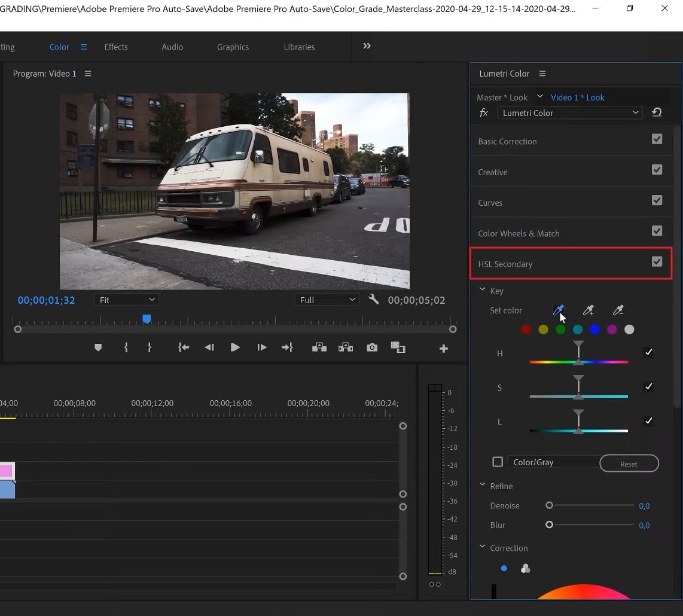Uncheck the Basic Correction checkbox
The width and height of the screenshot is (683, 616).
[x=657, y=139]
